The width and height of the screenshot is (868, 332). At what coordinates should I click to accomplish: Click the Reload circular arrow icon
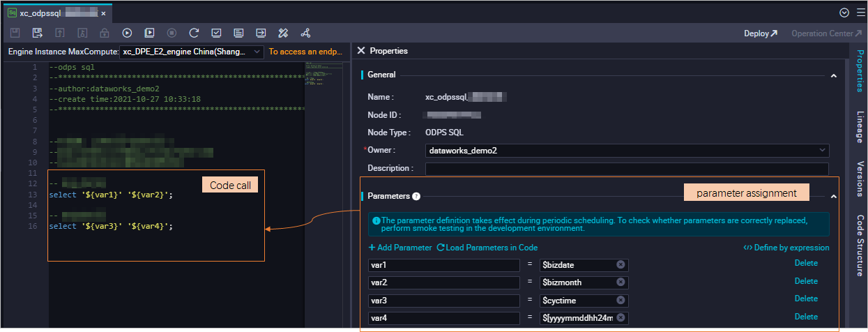coord(194,33)
